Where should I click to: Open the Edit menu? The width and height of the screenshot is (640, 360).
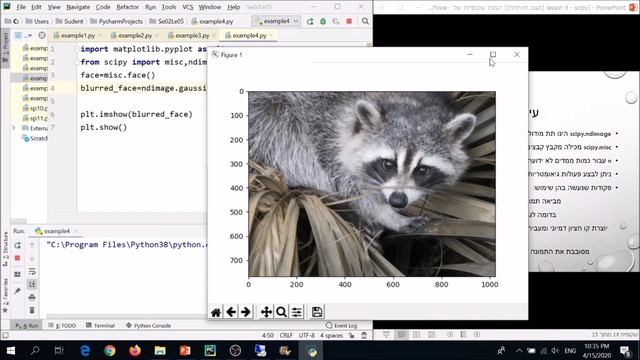point(36,7)
